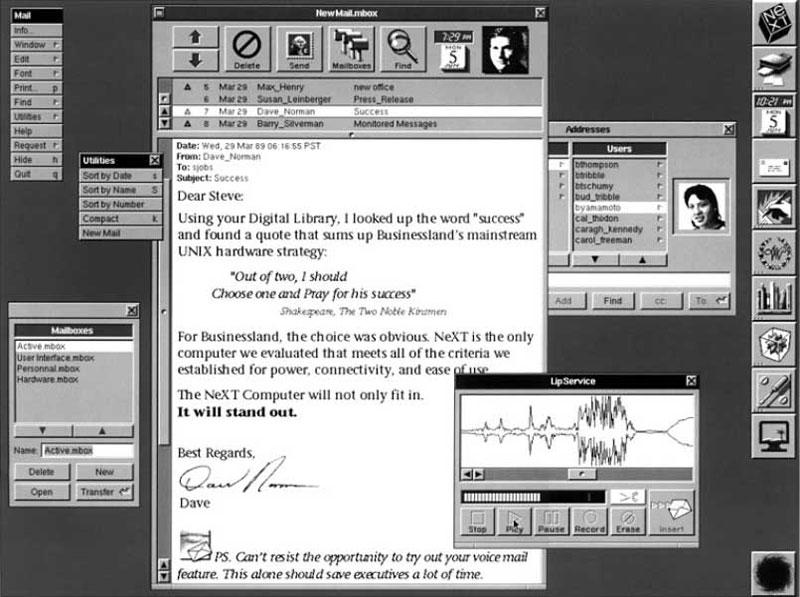
Task: Start Record in LipService
Action: pyautogui.click(x=589, y=521)
